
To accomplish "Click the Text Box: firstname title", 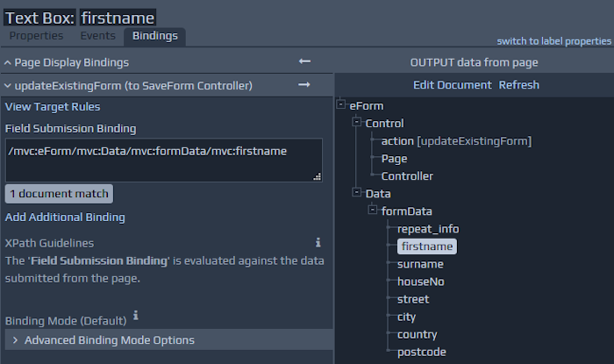I will pos(80,18).
